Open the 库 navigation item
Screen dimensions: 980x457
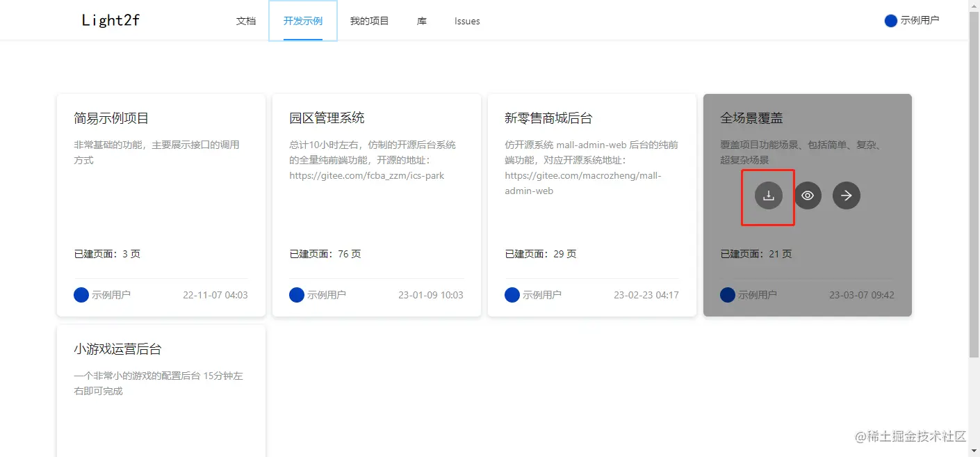(422, 21)
